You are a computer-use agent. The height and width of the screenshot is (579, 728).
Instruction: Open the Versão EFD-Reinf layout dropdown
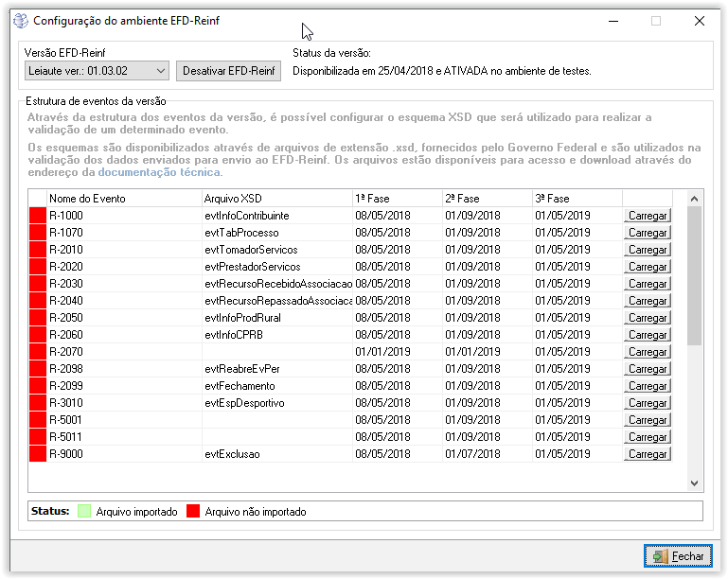pyautogui.click(x=96, y=71)
